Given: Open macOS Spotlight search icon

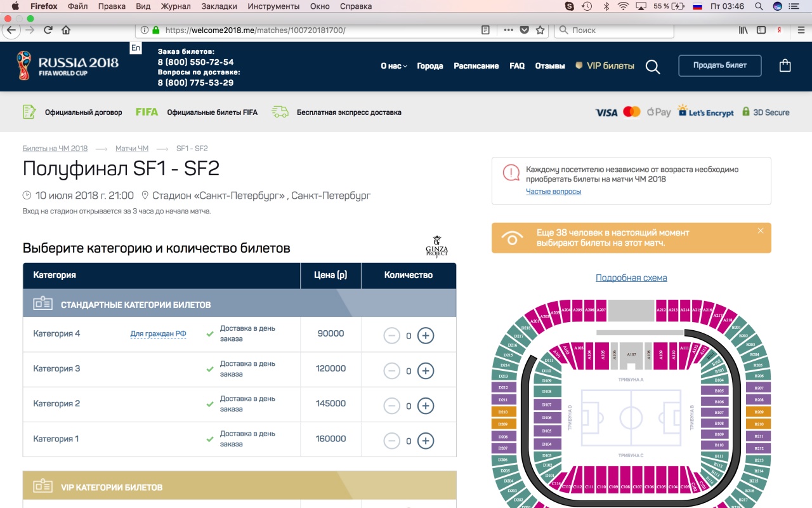Looking at the screenshot, I should 759,6.
